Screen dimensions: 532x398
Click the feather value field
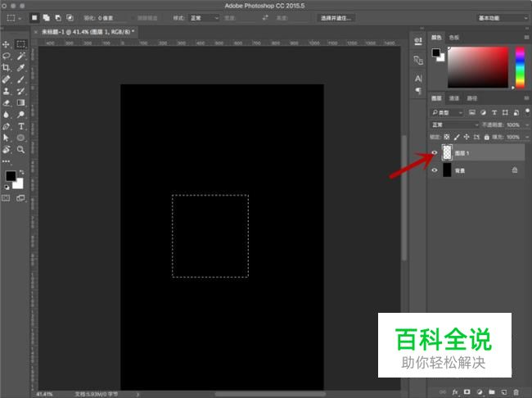click(111, 18)
